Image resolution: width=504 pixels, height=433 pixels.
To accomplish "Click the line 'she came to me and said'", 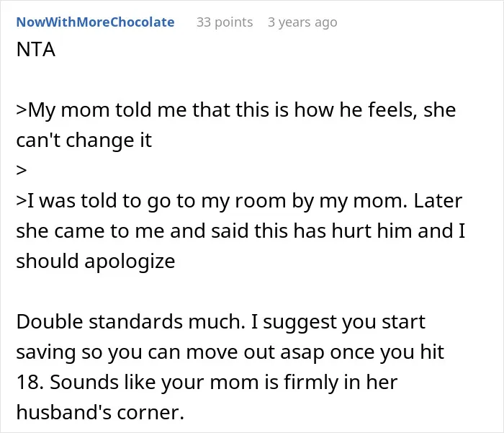I will pyautogui.click(x=240, y=231).
